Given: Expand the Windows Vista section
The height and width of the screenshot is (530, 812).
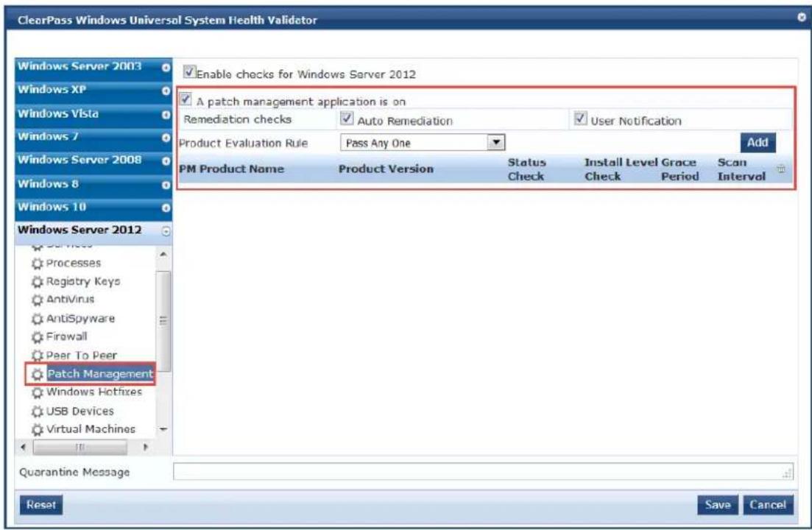Looking at the screenshot, I should pyautogui.click(x=93, y=114).
